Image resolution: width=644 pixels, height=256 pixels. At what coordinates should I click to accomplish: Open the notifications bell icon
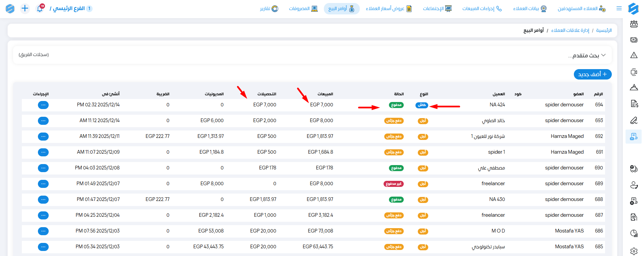(x=40, y=8)
